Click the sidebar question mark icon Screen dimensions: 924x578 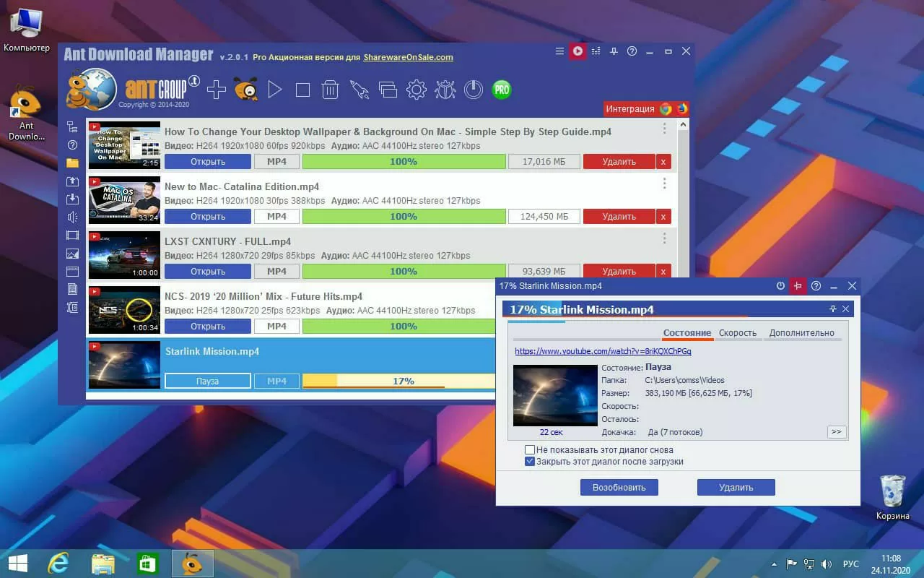72,144
